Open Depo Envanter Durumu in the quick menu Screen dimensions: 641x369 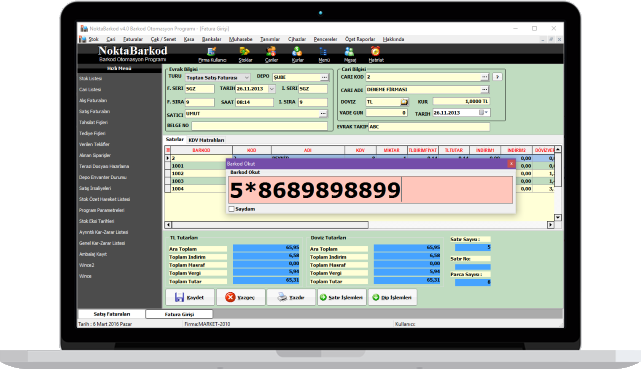click(103, 177)
